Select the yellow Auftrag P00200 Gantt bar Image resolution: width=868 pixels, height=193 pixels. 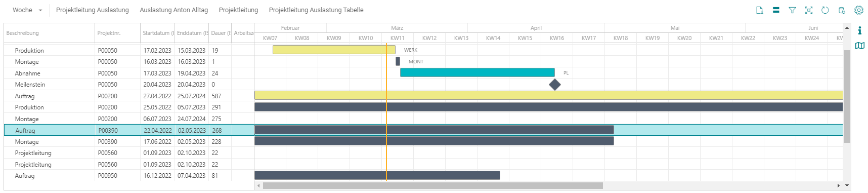(548, 95)
